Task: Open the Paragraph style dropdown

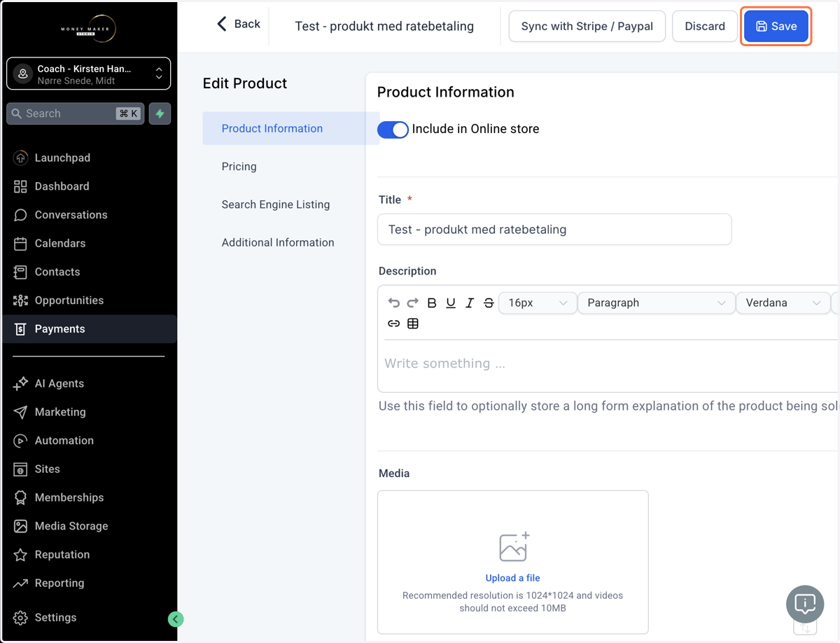Action: point(656,303)
